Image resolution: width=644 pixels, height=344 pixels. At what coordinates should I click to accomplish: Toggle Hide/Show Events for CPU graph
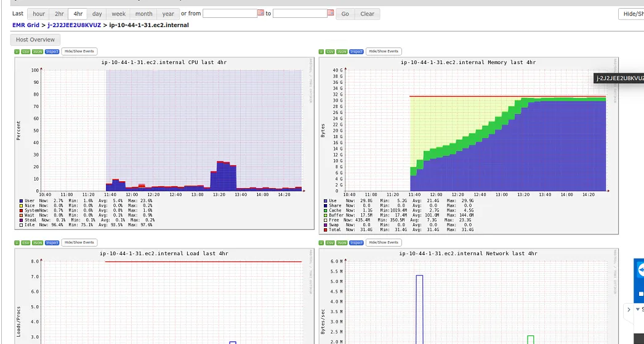coord(79,51)
